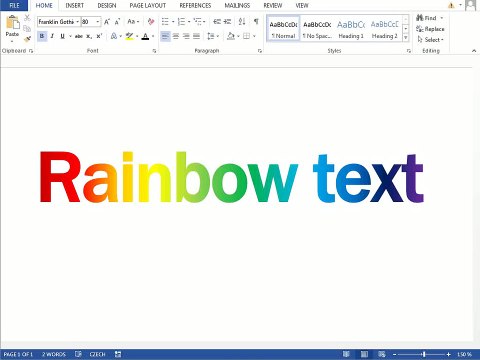This screenshot has width=480, height=360.
Task: Click the Shading paint bucket icon
Action: 231,36
